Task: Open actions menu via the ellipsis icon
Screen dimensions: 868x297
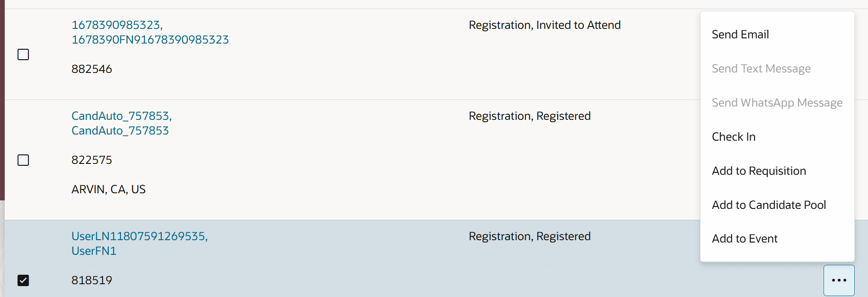Action: 839,280
